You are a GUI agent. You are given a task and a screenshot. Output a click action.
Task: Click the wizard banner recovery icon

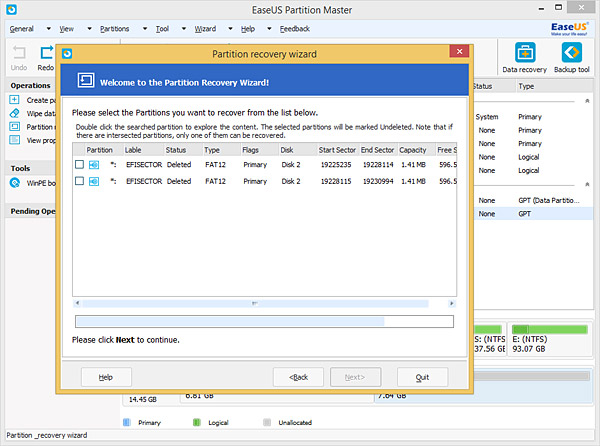point(86,80)
